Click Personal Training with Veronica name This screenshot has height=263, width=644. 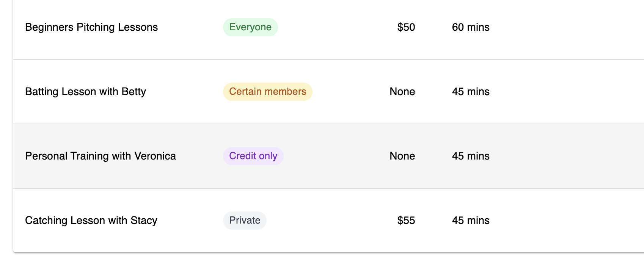pyautogui.click(x=101, y=156)
